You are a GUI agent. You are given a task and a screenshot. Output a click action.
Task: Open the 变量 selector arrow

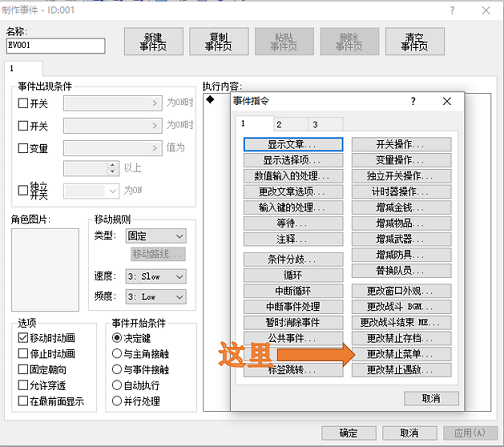[x=154, y=148]
